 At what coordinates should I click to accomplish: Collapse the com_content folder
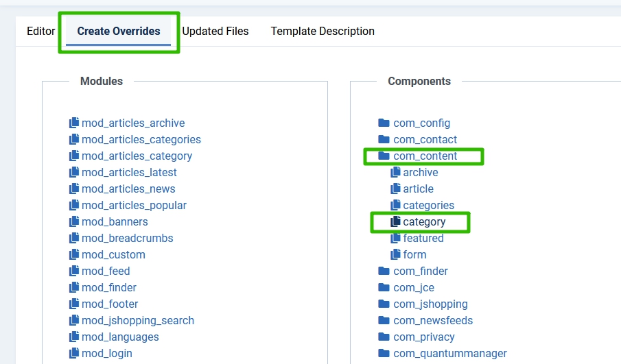point(384,156)
